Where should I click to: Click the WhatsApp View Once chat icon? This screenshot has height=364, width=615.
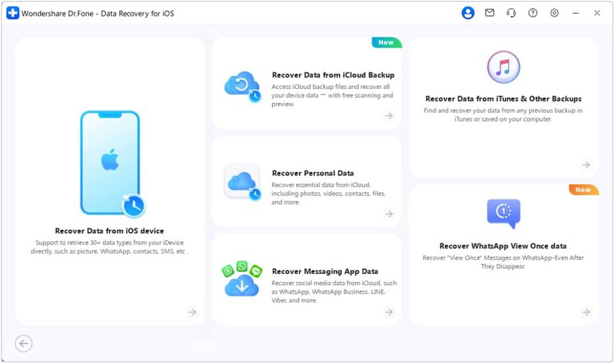(503, 214)
